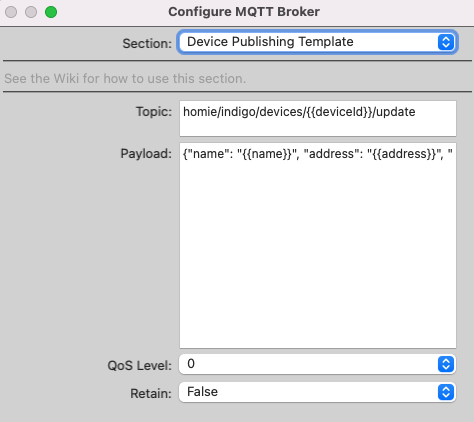Click the 'See the Wiki' help text
Viewport: 474px width, 422px height.
125,79
